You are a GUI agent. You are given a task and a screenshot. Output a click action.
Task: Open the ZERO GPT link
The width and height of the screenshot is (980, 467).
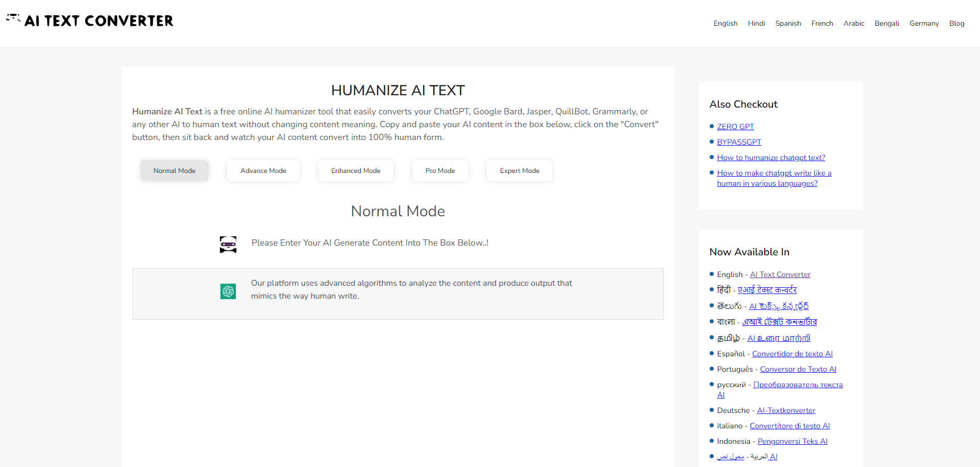coord(735,127)
